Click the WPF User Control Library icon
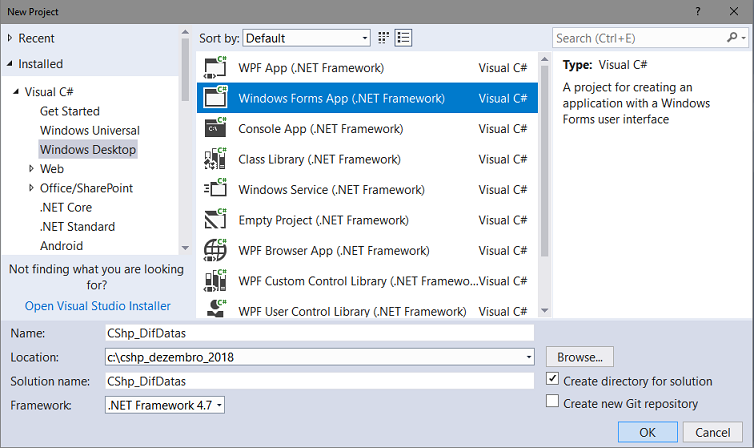 click(x=215, y=308)
